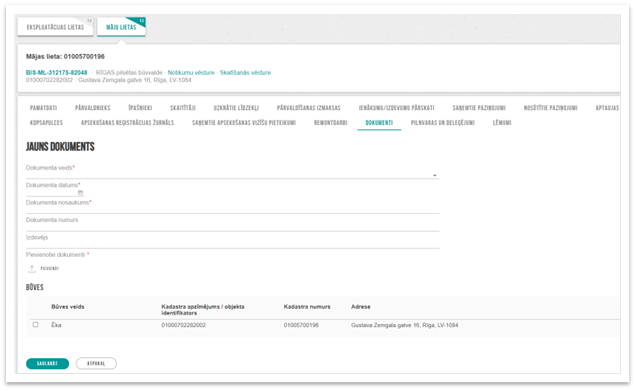This screenshot has width=635, height=390.
Task: Click the Jauns dokuments heading
Action: tap(60, 147)
